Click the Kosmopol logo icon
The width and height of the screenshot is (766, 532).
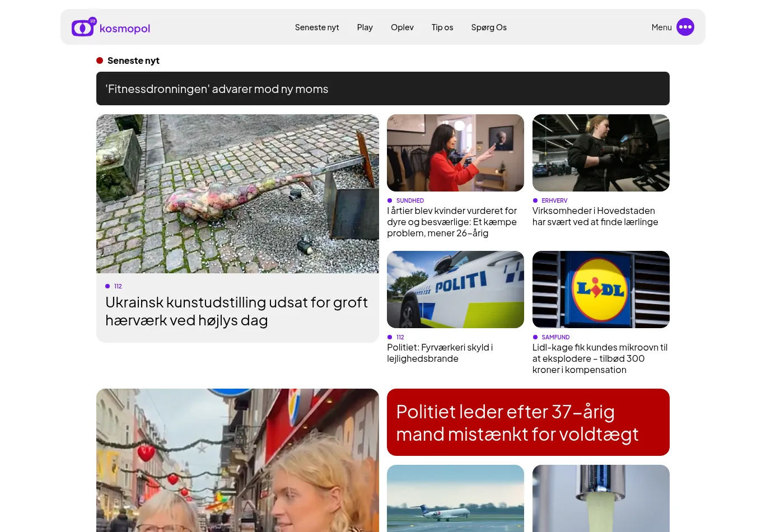(83, 27)
